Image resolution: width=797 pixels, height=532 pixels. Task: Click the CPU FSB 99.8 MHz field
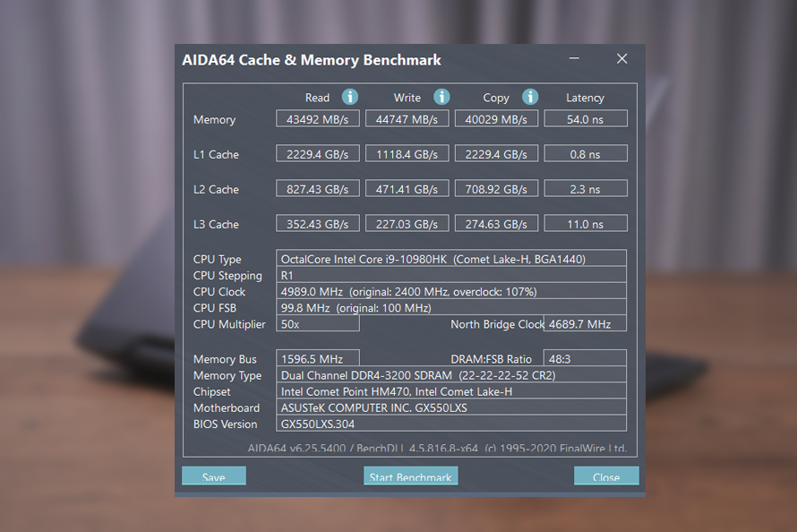[x=451, y=307]
